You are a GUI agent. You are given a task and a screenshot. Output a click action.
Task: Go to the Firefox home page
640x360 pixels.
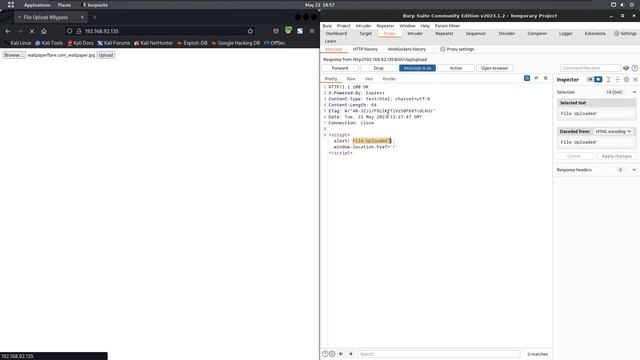point(44,31)
